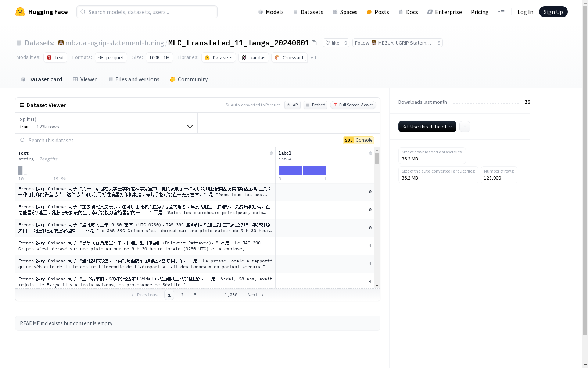The image size is (588, 368).
Task: Jump to page 3 of the dataset
Action: pos(195,295)
